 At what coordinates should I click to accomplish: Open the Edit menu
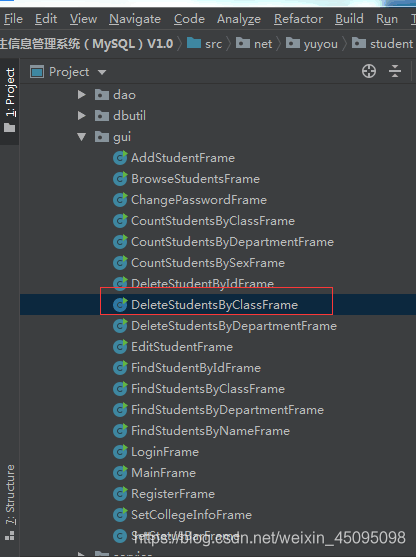tap(46, 19)
